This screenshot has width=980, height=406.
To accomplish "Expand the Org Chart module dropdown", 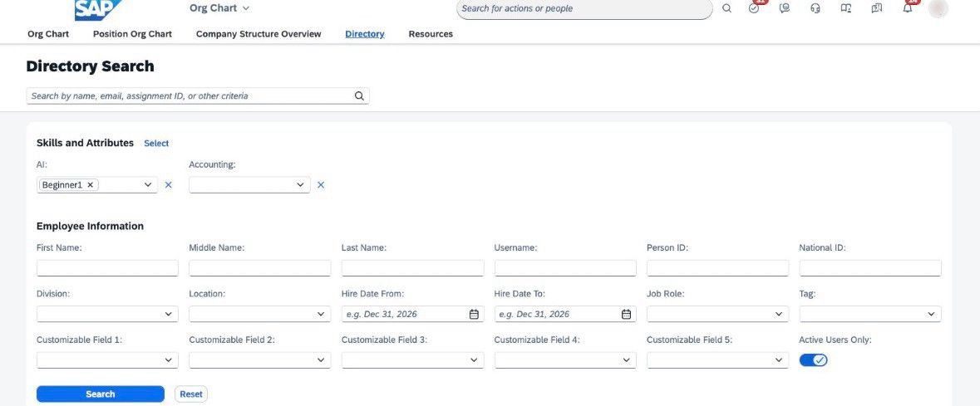I will coord(246,8).
